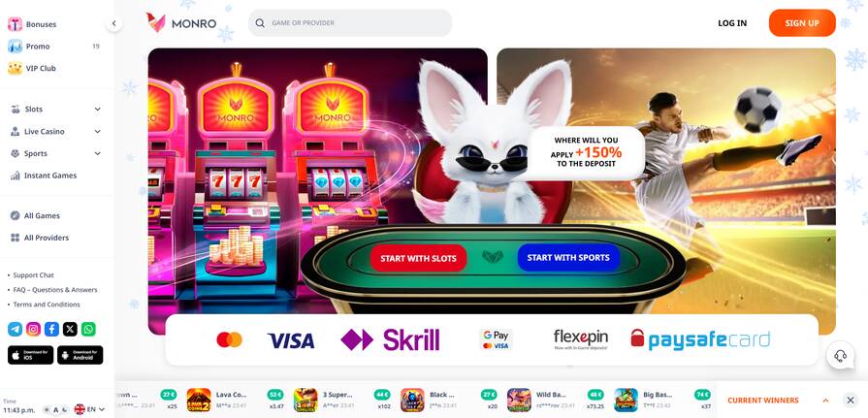Switch to dark theme moon toggle
Viewport: 868px width, 418px height.
[x=64, y=409]
